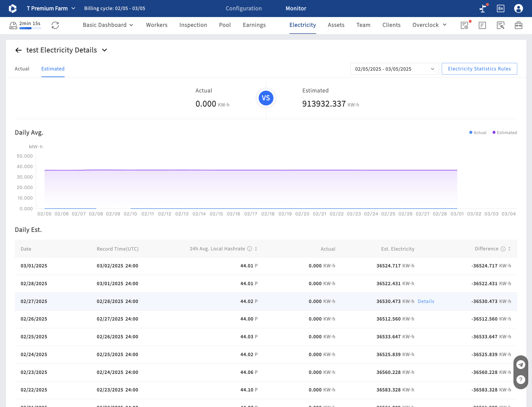Image resolution: width=532 pixels, height=407 pixels.
Task: Go to the Workers page
Action: coord(157,25)
